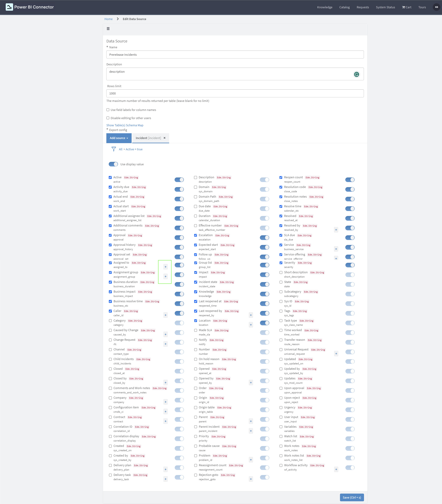Screen dimensions: 442x504
Task: Open the hamburger menu icon
Action: 108,29
